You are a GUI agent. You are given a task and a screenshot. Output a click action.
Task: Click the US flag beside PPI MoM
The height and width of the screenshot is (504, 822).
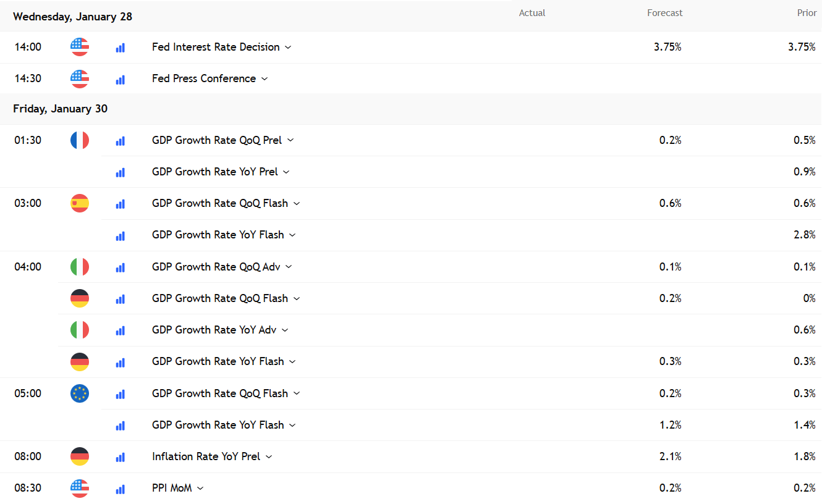(x=80, y=488)
